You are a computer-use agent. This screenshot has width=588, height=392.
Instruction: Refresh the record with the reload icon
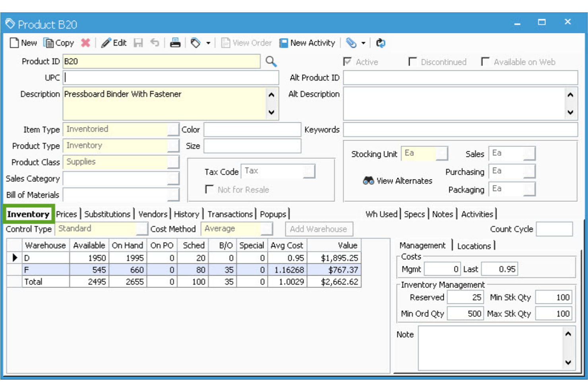coord(380,43)
